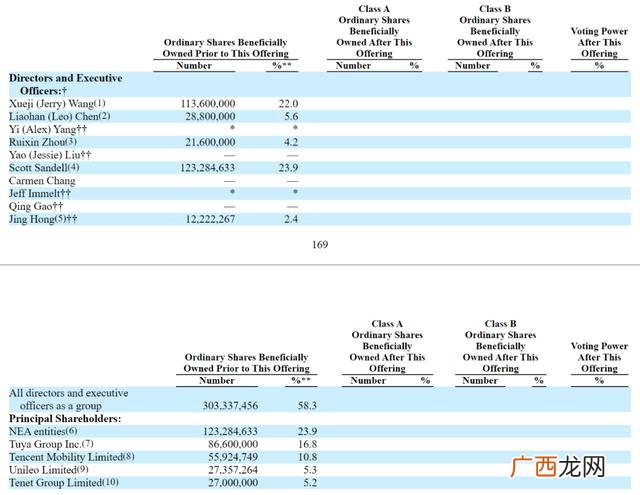
Task: Click the Unileo Limited(9) row label
Action: point(49,470)
